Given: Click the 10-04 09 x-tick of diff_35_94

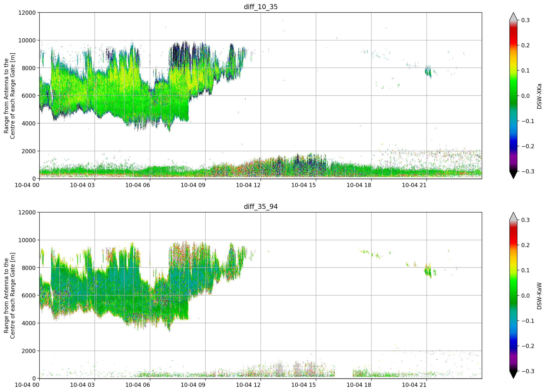Looking at the screenshot, I should pyautogui.click(x=193, y=385).
